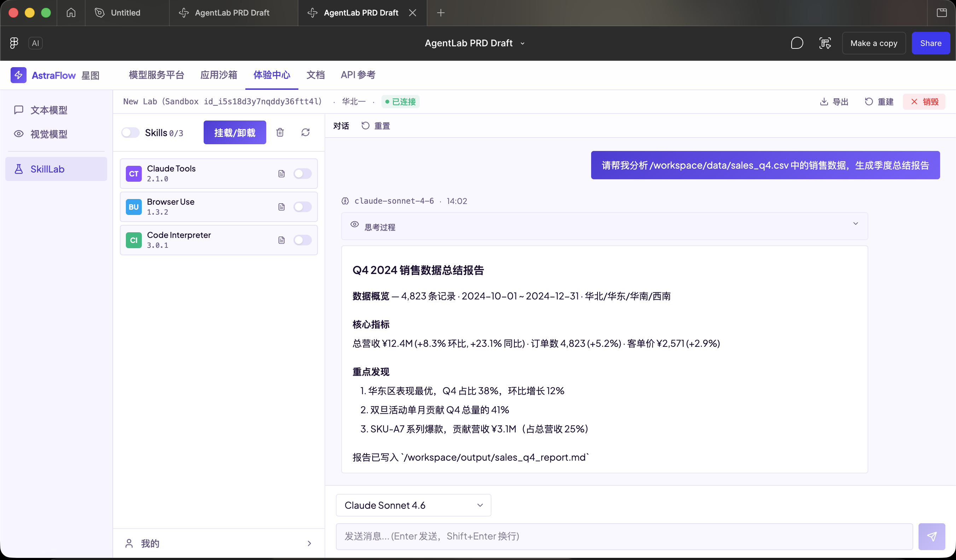Enable the Claude Tools skill toggle
Viewport: 956px width, 560px height.
pyautogui.click(x=302, y=174)
